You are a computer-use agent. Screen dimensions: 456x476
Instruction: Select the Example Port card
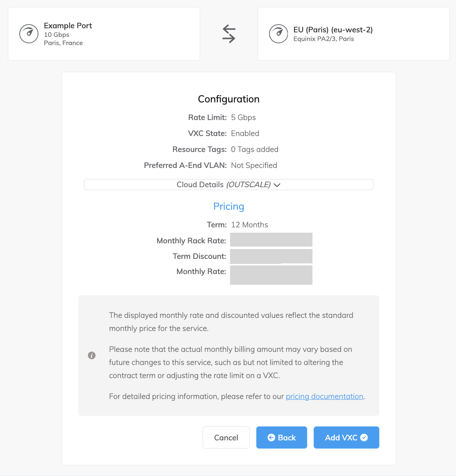pyautogui.click(x=104, y=34)
